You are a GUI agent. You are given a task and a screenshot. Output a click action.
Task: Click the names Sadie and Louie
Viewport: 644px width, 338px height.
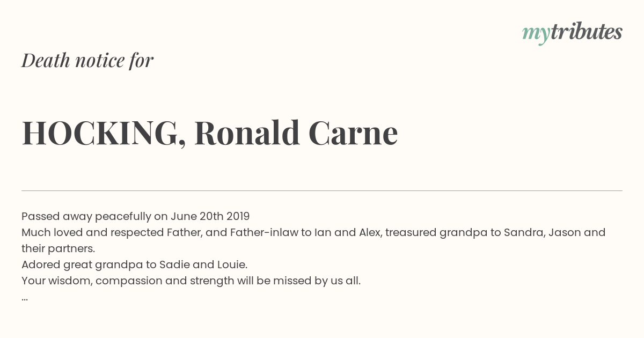coord(209,264)
